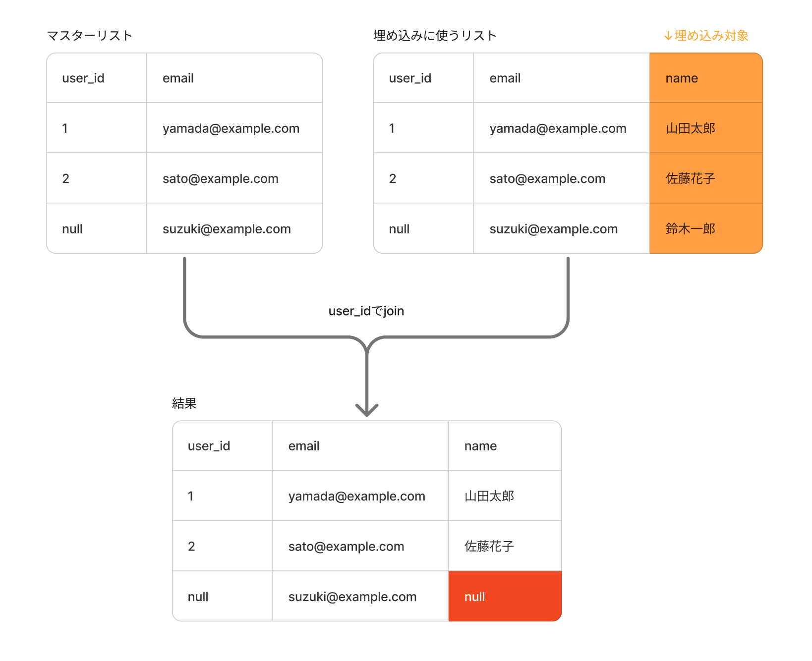The height and width of the screenshot is (661, 812).
Task: Click the orange 山田太郎 cell
Action: 705,128
